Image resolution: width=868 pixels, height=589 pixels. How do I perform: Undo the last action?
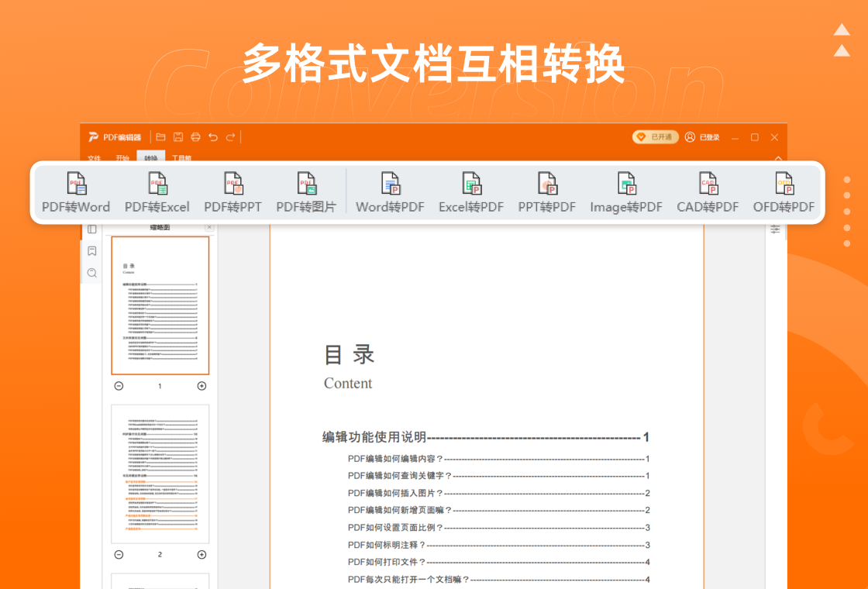213,137
